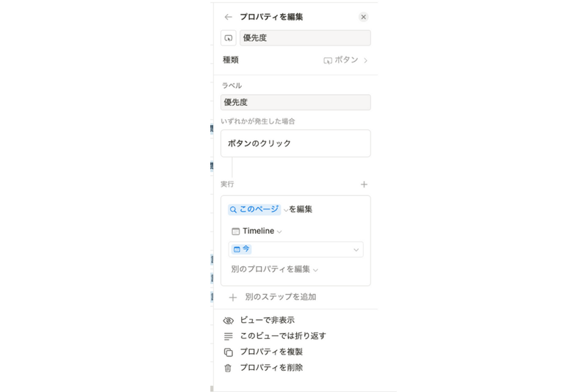Close the プロパティを編集 panel
The image size is (588, 392).
[363, 17]
